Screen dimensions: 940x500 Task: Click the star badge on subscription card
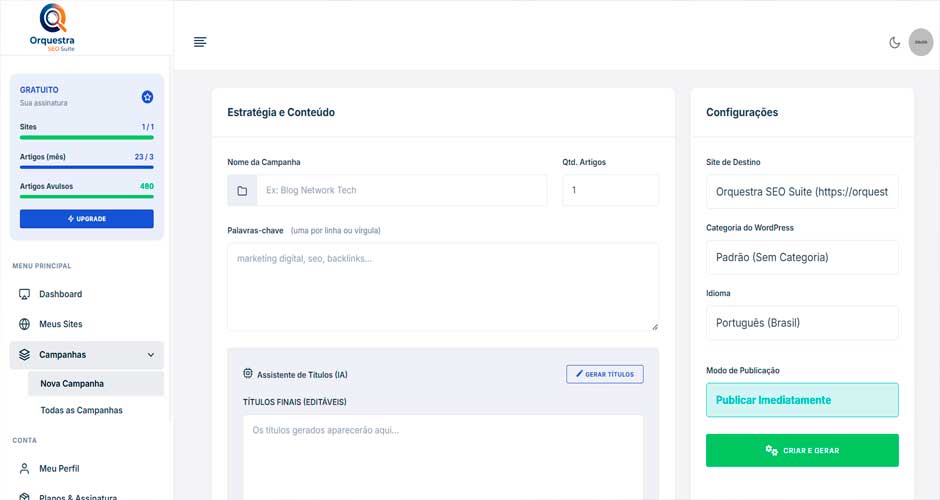[147, 97]
